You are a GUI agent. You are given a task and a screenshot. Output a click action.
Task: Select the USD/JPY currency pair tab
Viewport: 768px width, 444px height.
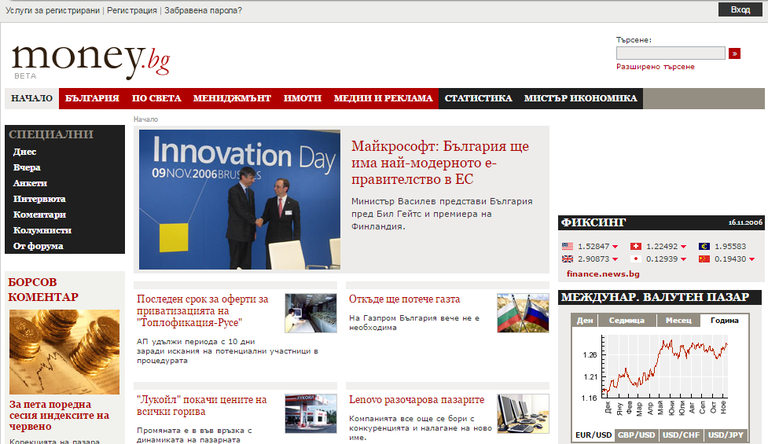tap(726, 435)
